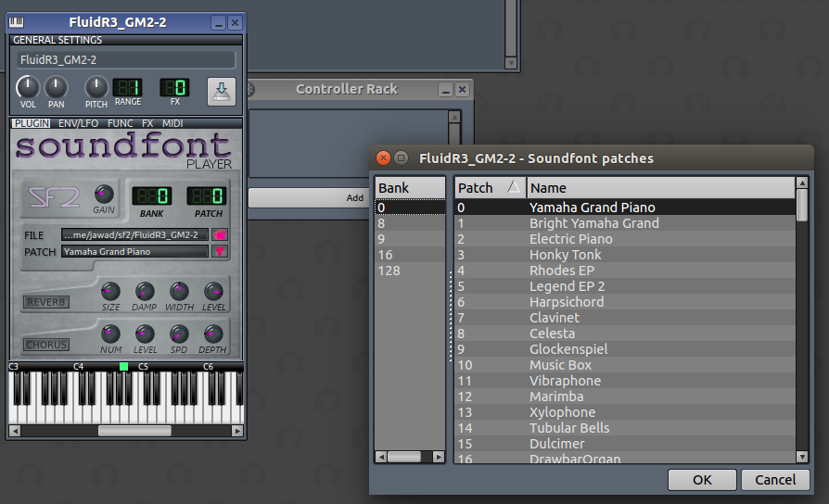Adjust the PAN knob

[56, 87]
